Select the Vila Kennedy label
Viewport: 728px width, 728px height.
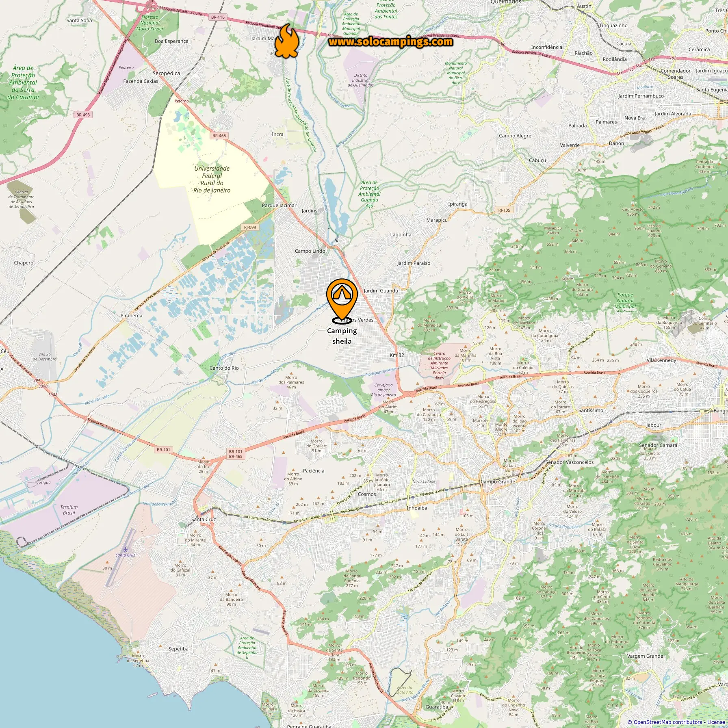tap(661, 360)
